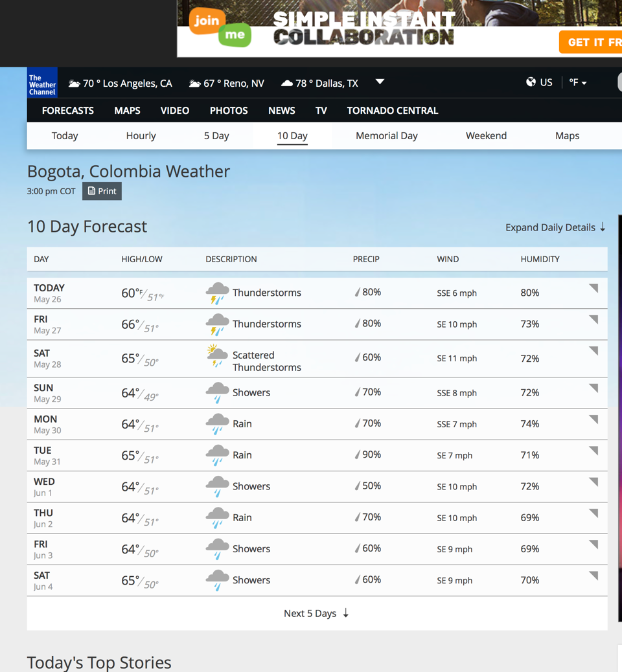Screen dimensions: 622x672
Task: Click The Weather Channel logo
Action: click(x=42, y=83)
